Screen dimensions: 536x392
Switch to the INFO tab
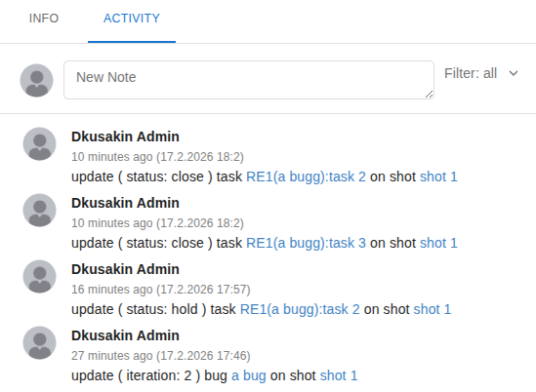[x=44, y=19]
